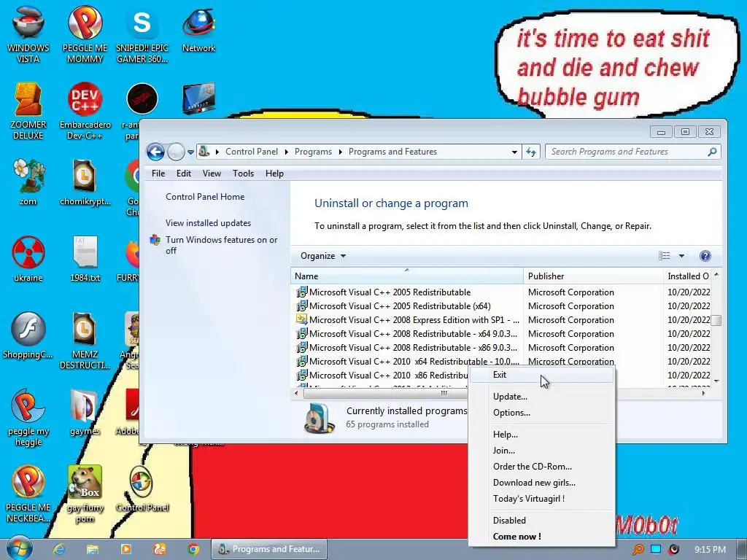Screen dimensions: 747x560
Task: Choose Download new girls... menu entry
Action: pyautogui.click(x=542, y=483)
